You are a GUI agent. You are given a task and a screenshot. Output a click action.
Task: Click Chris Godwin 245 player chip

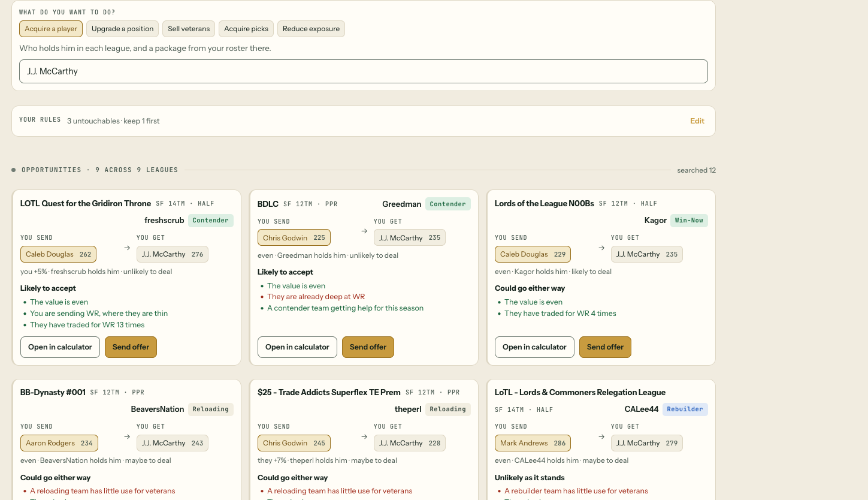(x=294, y=443)
